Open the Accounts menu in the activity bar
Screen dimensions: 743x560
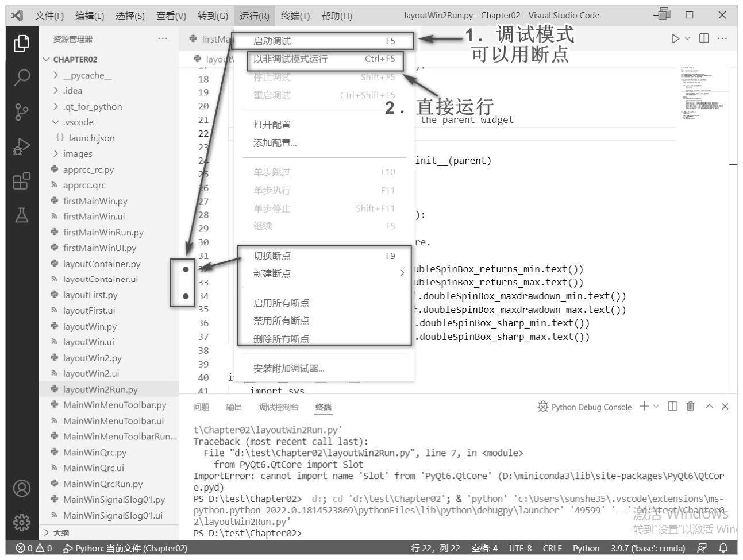[x=22, y=488]
